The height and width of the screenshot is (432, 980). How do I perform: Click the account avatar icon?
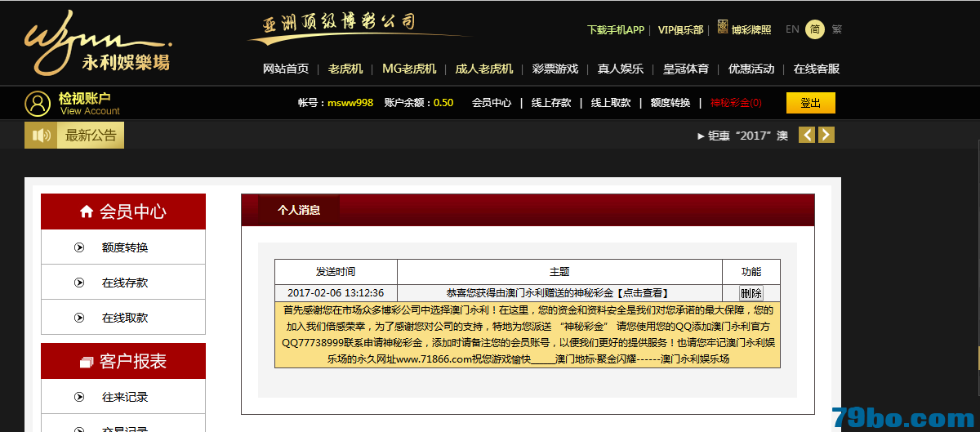pyautogui.click(x=38, y=104)
